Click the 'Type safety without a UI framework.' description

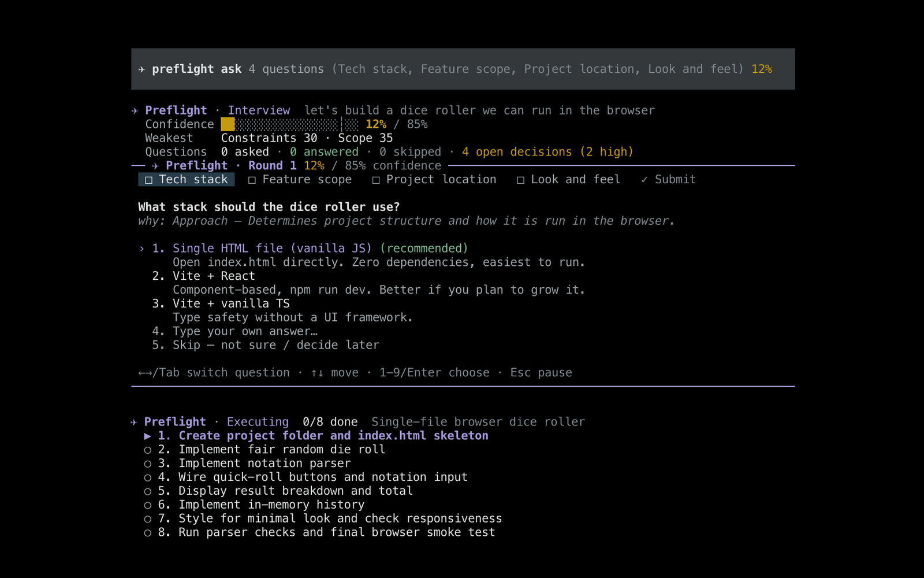pyautogui.click(x=293, y=318)
